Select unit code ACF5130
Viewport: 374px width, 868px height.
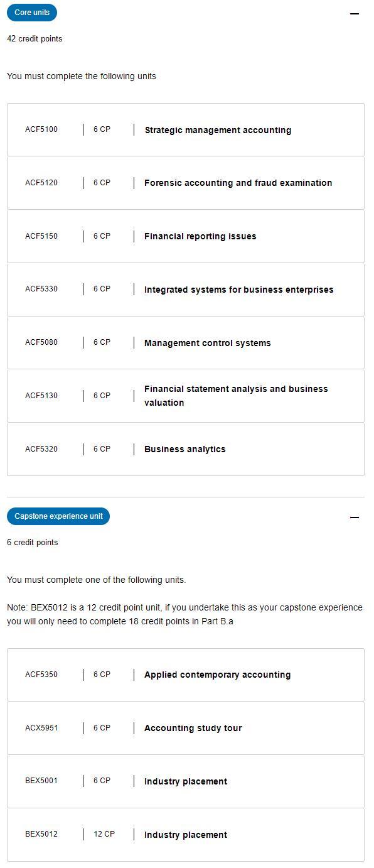41,396
